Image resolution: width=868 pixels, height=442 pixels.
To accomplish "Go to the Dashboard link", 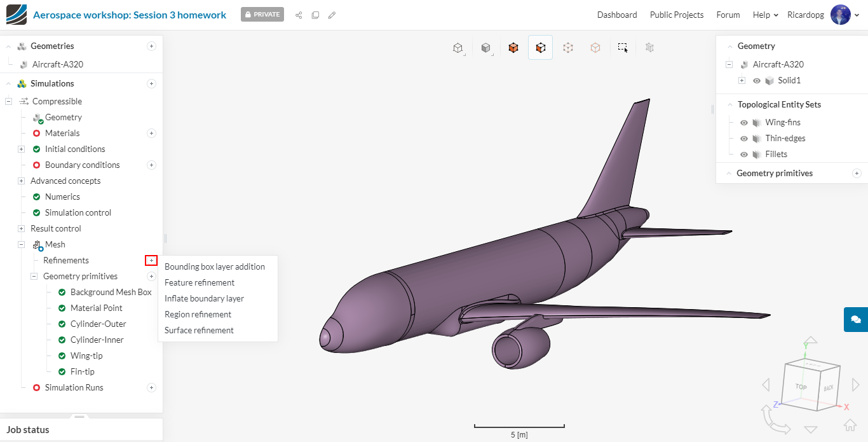I will tap(616, 15).
